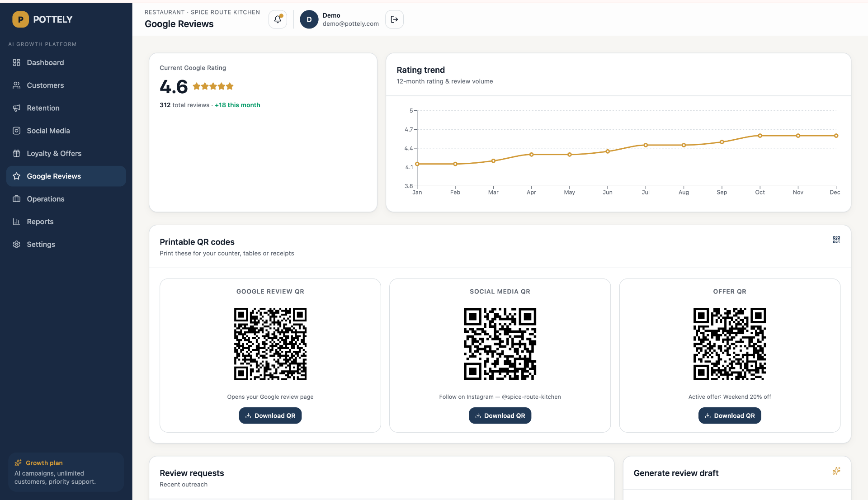Image resolution: width=868 pixels, height=500 pixels.
Task: Download the Google Review QR
Action: coord(270,415)
